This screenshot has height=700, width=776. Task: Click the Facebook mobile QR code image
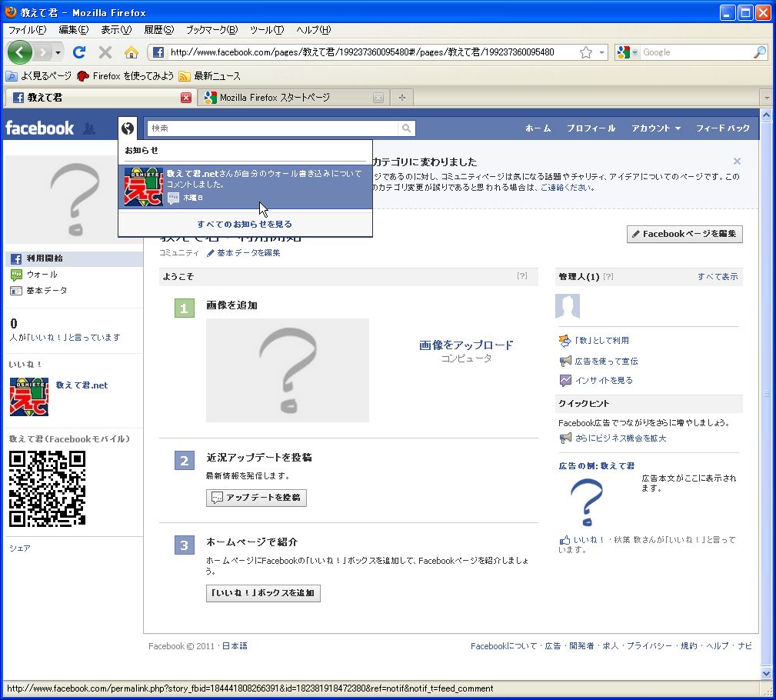[x=48, y=488]
